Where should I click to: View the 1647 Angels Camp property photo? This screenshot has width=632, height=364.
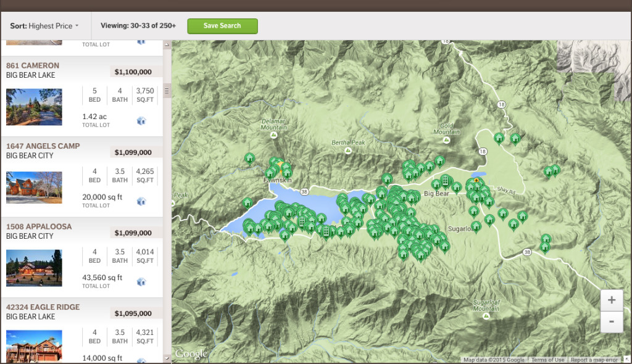[35, 188]
